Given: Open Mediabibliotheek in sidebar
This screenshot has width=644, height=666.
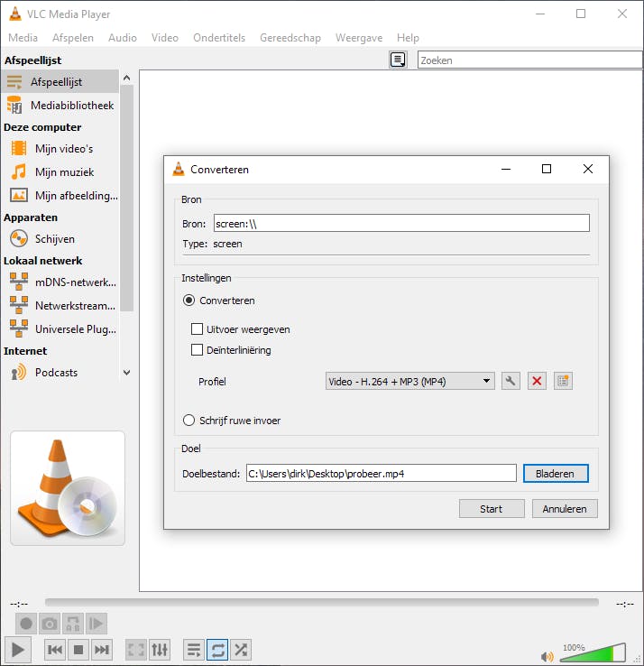Looking at the screenshot, I should 60,105.
